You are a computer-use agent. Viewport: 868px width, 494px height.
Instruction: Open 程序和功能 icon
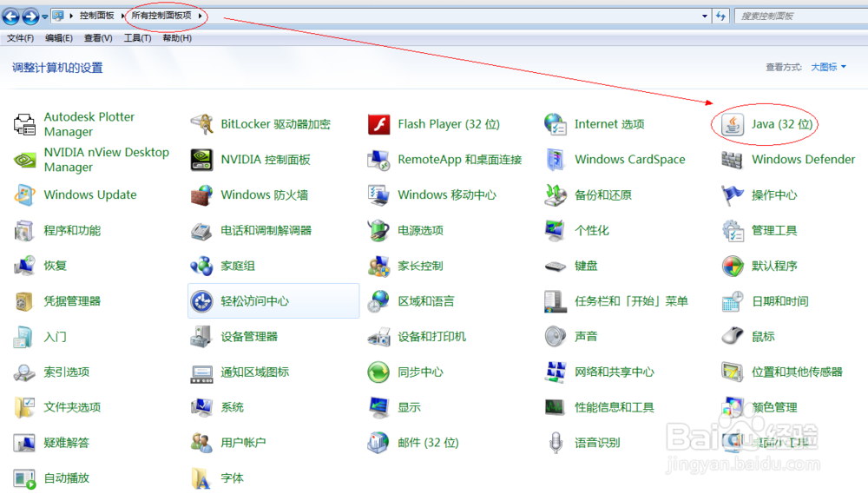tap(24, 230)
